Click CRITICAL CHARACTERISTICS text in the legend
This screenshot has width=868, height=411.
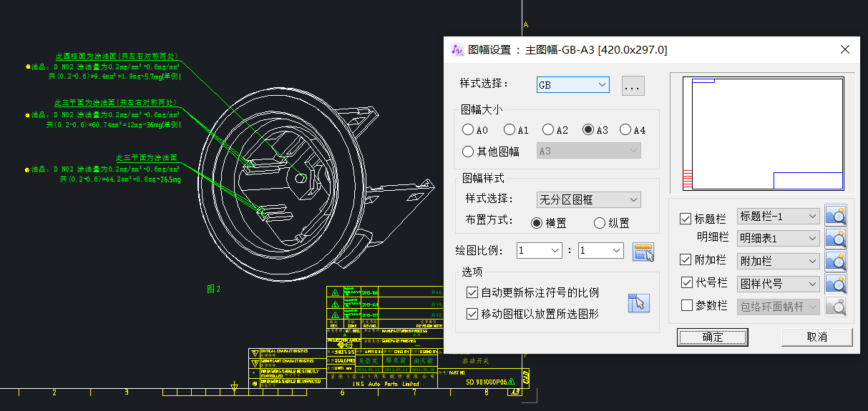[284, 351]
